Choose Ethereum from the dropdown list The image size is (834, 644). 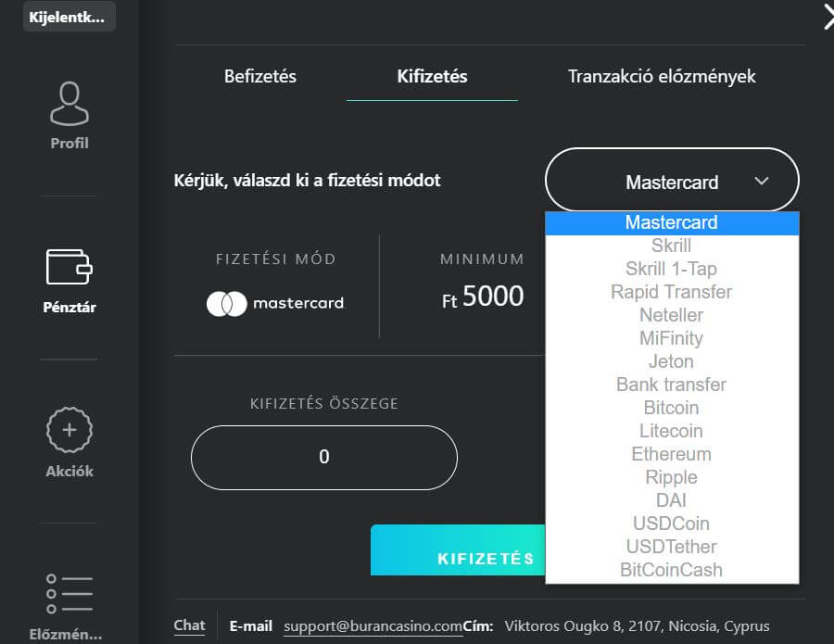pyautogui.click(x=672, y=454)
